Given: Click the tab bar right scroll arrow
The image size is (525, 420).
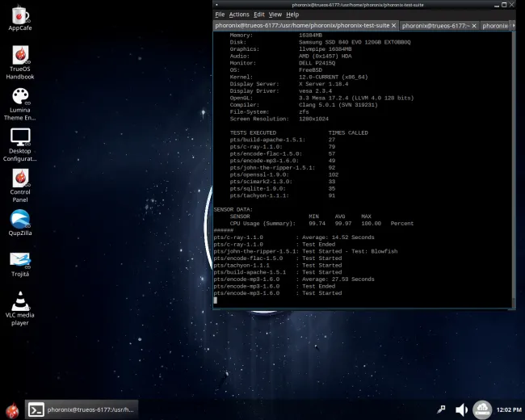Looking at the screenshot, I should 513,26.
